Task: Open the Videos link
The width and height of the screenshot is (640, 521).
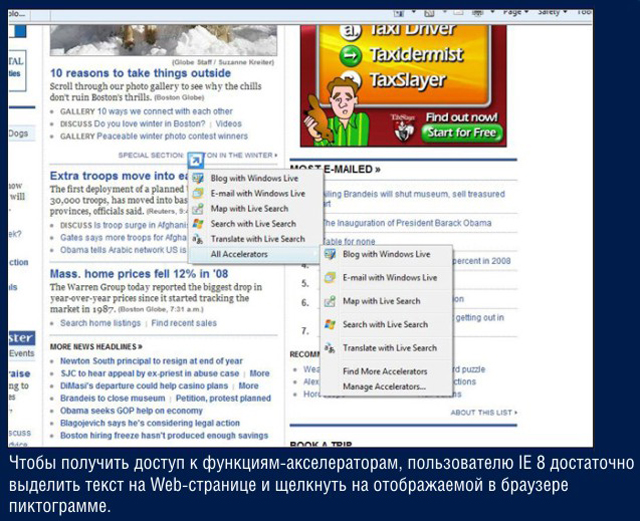Action: (229, 124)
